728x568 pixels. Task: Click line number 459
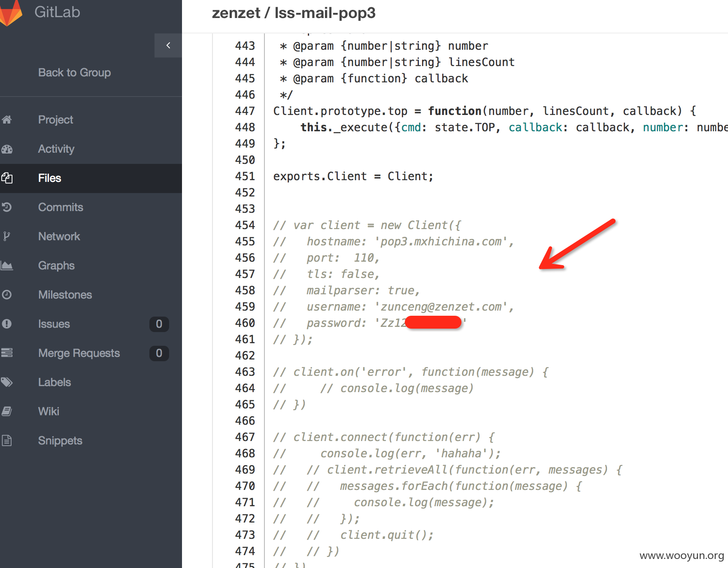pos(245,307)
